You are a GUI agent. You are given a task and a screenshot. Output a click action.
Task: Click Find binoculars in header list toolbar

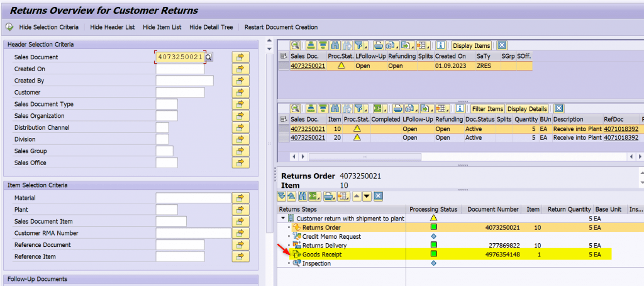coord(335,45)
